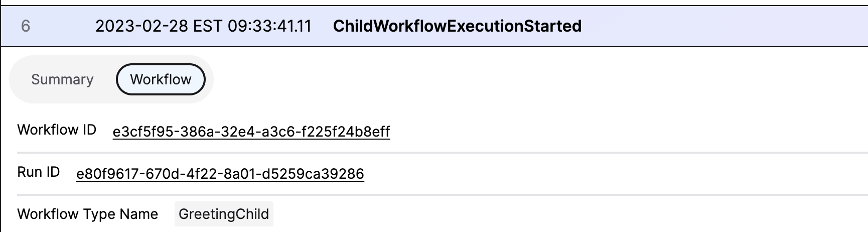Click the EST timezone text
The image size is (868, 232).
pyautogui.click(x=207, y=26)
